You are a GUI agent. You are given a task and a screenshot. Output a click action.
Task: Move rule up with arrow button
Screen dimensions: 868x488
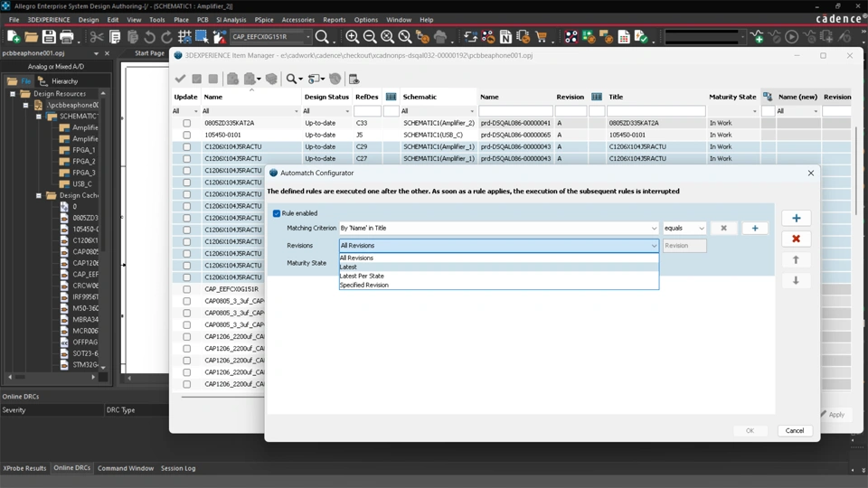point(796,259)
